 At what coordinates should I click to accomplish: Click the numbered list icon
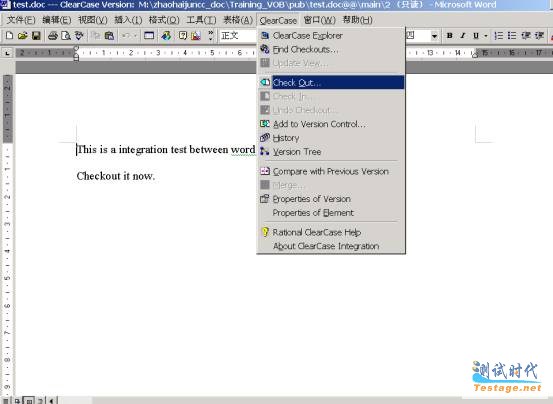point(498,36)
